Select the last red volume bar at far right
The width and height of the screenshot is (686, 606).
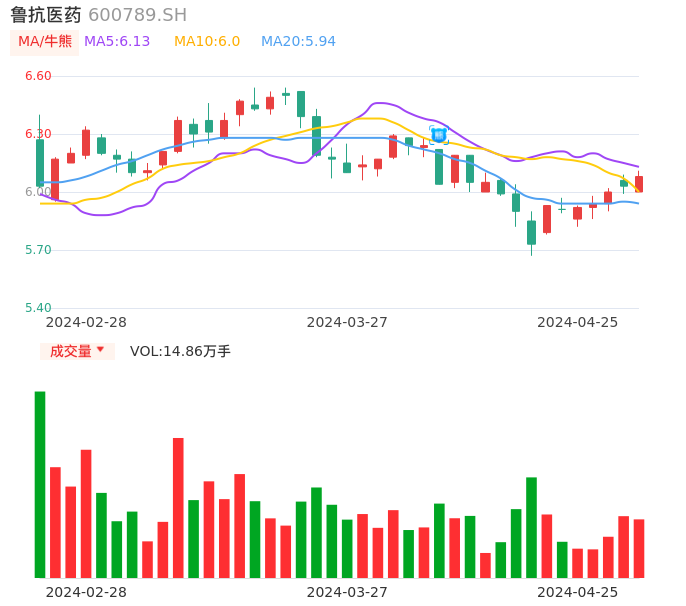coord(639,548)
